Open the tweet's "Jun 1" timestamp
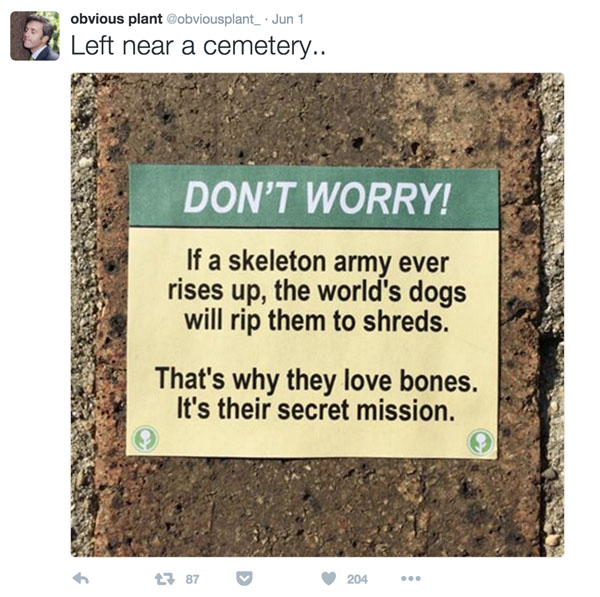 [x=291, y=20]
